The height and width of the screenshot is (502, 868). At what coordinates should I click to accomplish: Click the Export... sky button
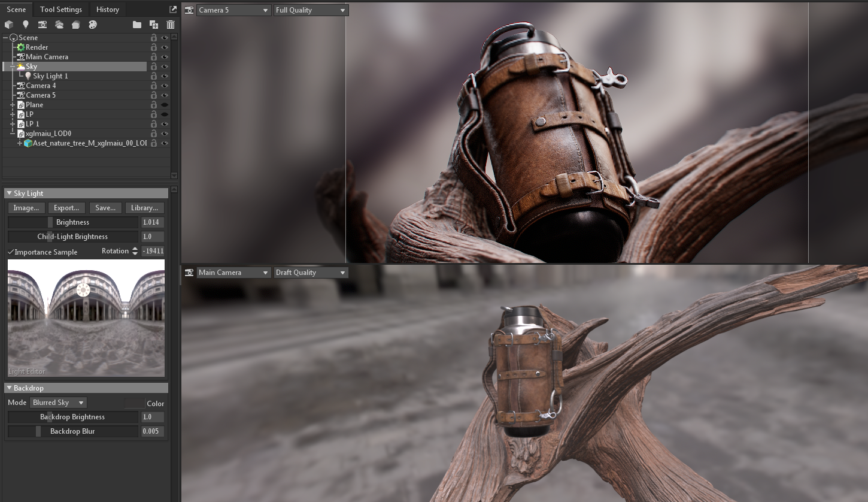[x=66, y=208]
